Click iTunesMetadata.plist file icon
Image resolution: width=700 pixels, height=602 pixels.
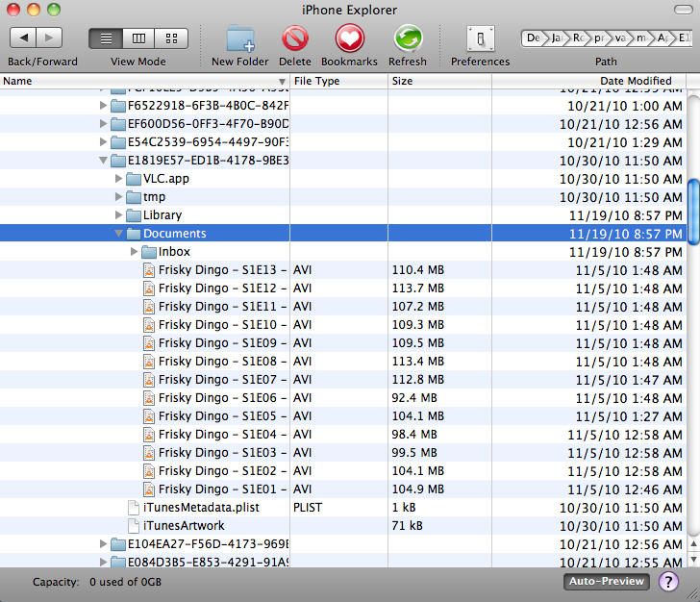[134, 508]
